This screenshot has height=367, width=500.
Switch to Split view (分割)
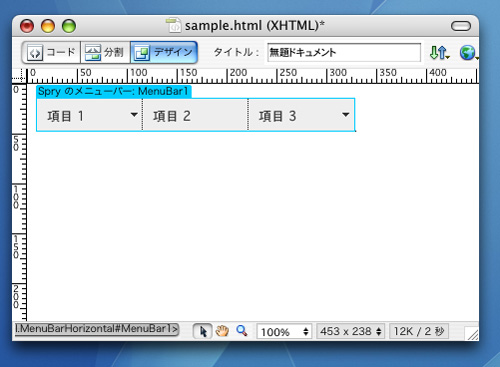[x=105, y=52]
